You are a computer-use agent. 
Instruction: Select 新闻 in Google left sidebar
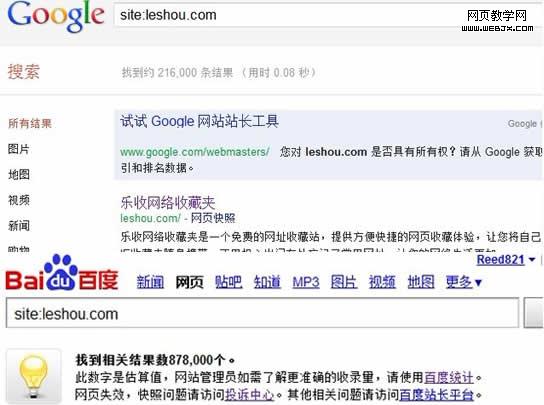pos(19,226)
